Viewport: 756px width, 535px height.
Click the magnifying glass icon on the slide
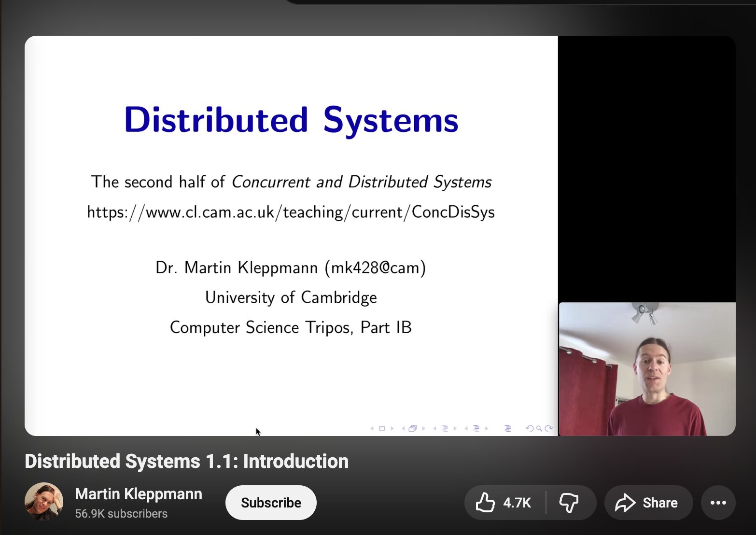point(539,428)
